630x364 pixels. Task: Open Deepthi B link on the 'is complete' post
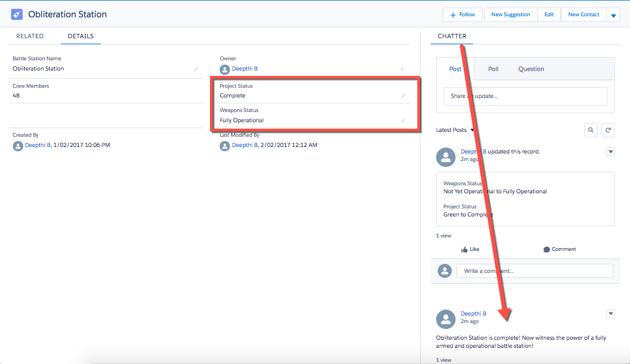pos(473,313)
